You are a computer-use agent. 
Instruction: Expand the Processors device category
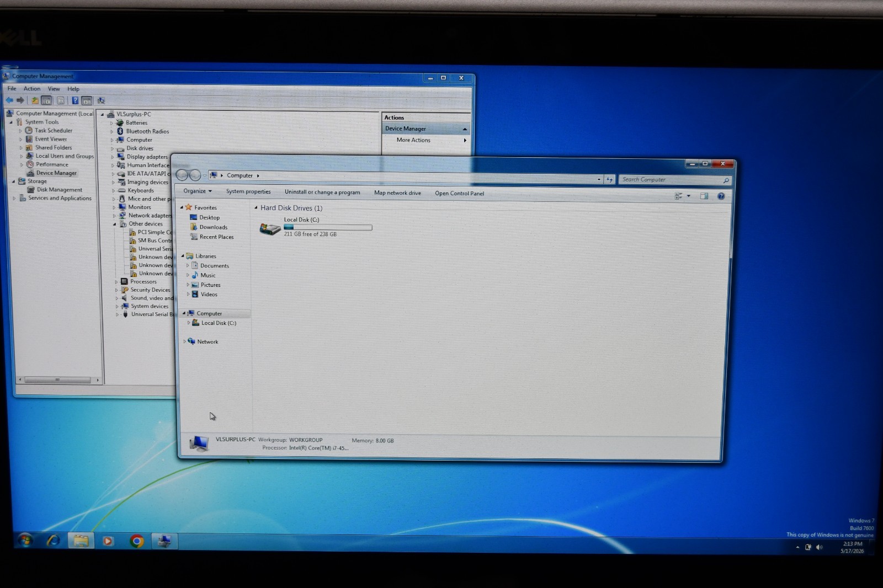[116, 282]
